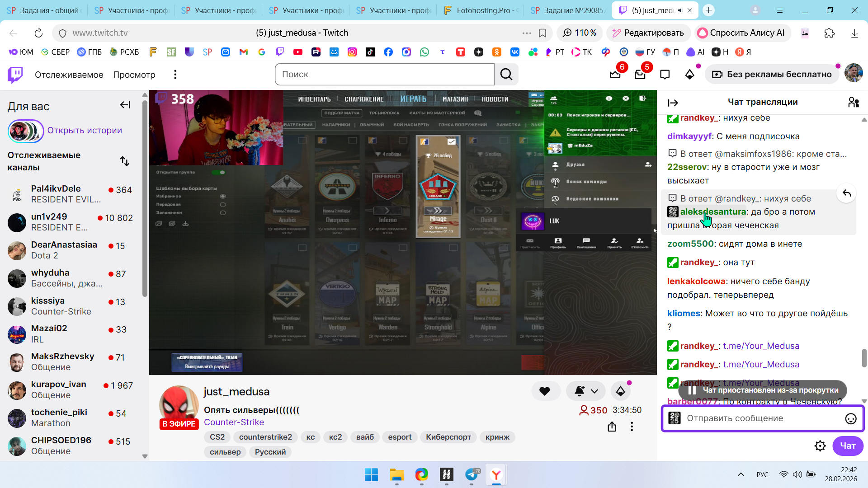The height and width of the screenshot is (488, 868).
Task: Open whispers speech bubble icon
Action: 665,75
